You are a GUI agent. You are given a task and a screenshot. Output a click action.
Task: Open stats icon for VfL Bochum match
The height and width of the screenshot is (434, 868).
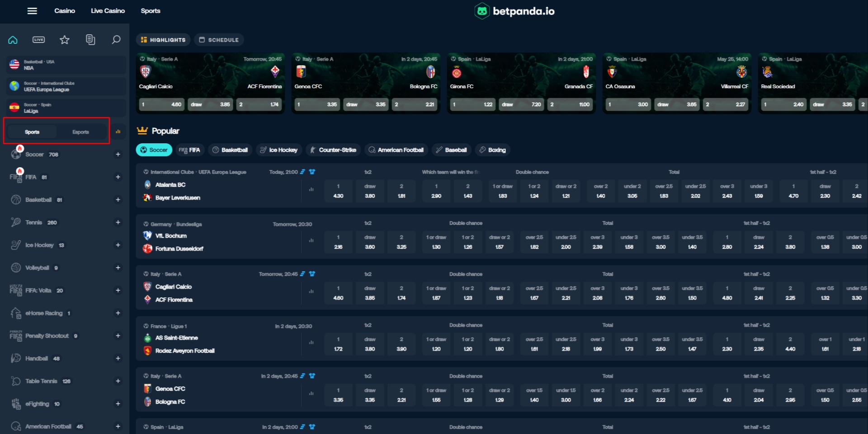[311, 241]
